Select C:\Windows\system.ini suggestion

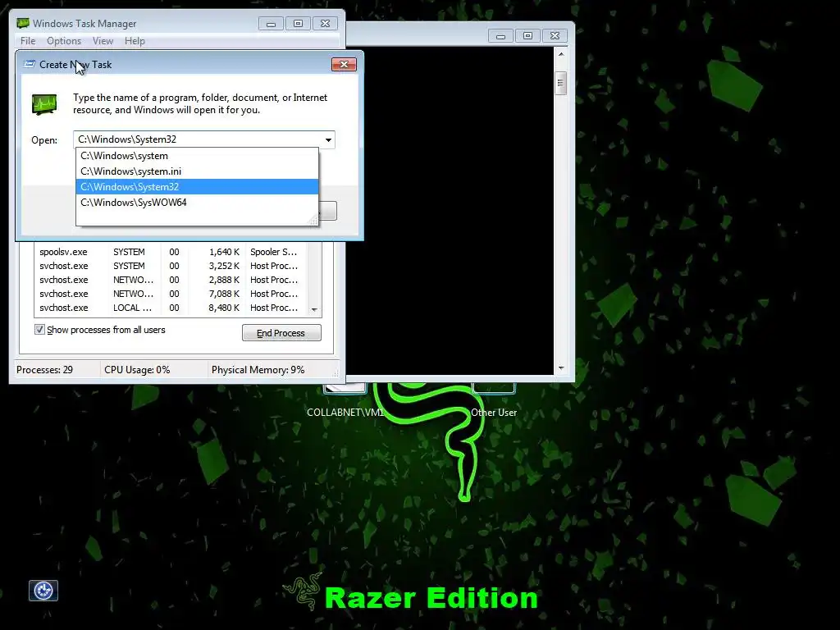(197, 171)
